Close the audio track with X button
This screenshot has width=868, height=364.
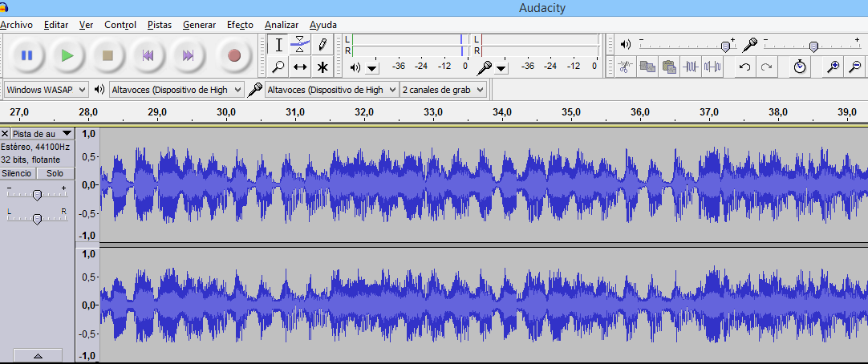5,134
